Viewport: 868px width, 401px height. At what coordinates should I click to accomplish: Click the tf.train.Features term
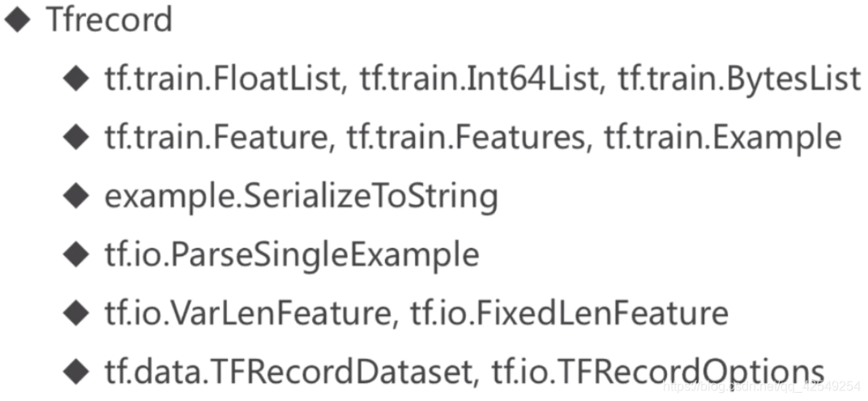pyautogui.click(x=465, y=138)
